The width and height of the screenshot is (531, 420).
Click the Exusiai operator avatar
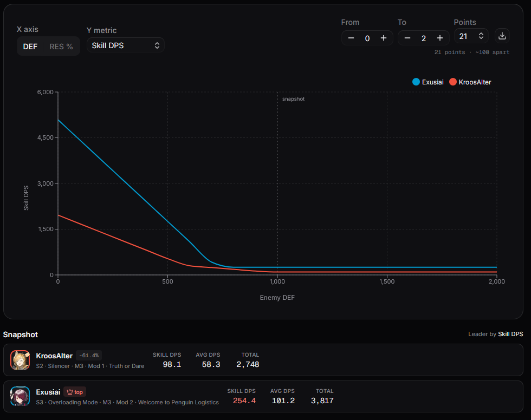click(20, 396)
